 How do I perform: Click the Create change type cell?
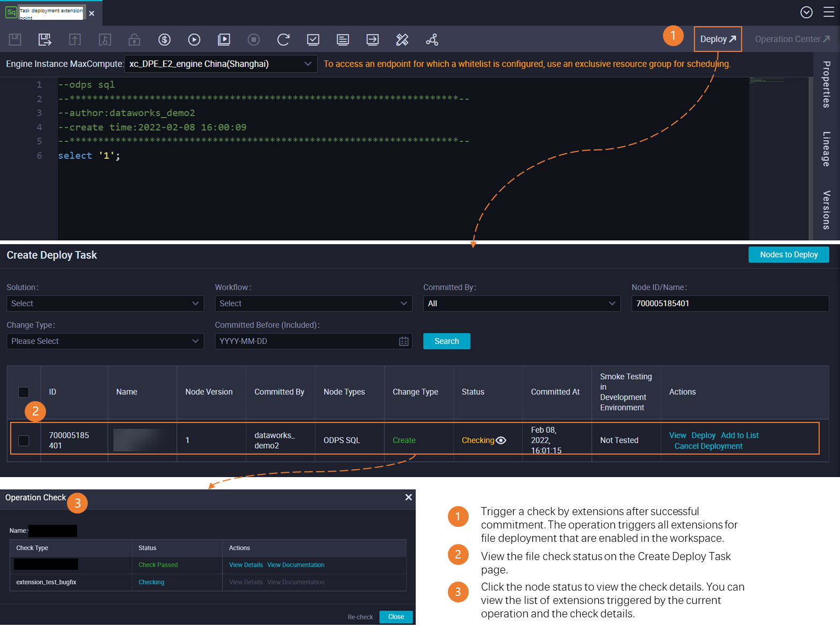404,440
